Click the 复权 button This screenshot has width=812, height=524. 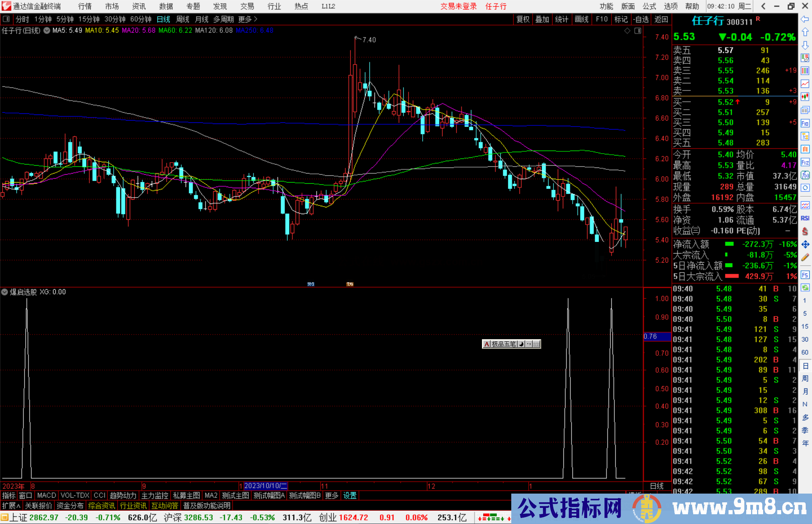pos(523,19)
